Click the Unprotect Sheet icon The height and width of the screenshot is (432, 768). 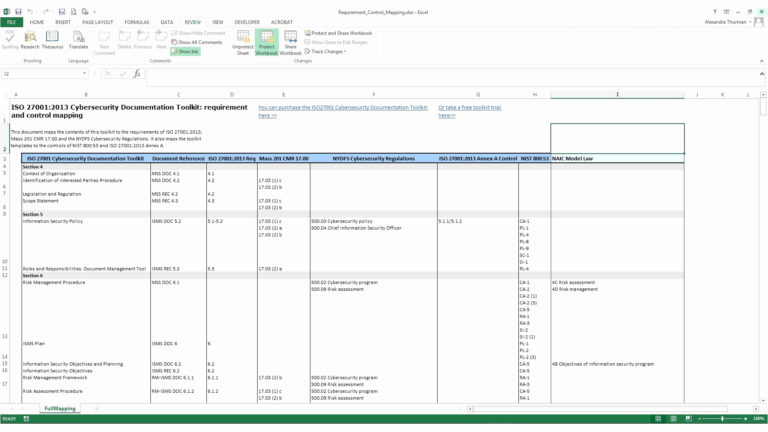pos(242,40)
